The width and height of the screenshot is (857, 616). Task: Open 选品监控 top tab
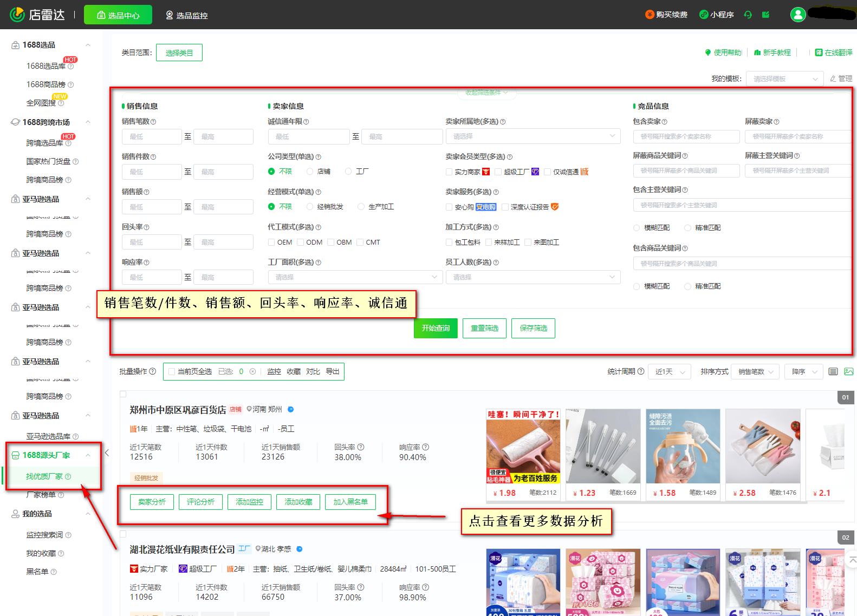tap(186, 15)
